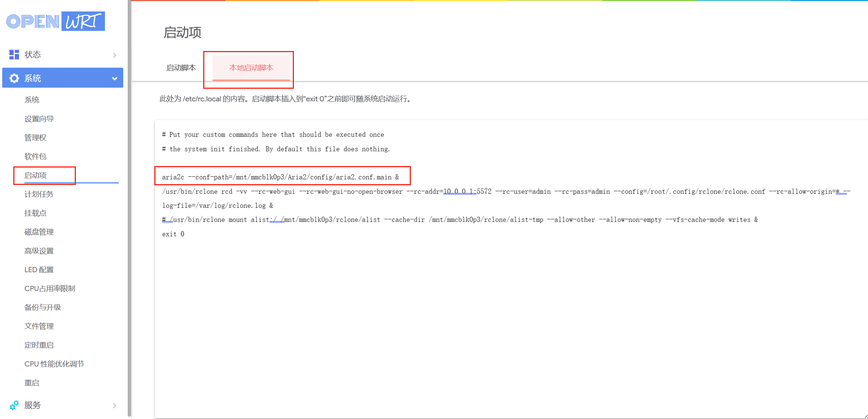Click the textarea resize handle corner
868x419 pixels.
click(x=865, y=416)
